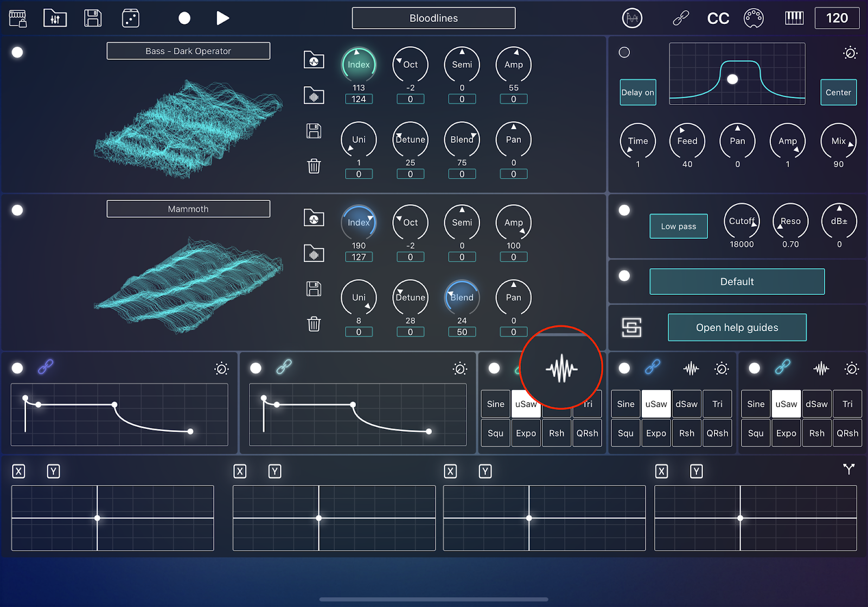
Task: Open the MIDI CC mapping icon
Action: 717,18
